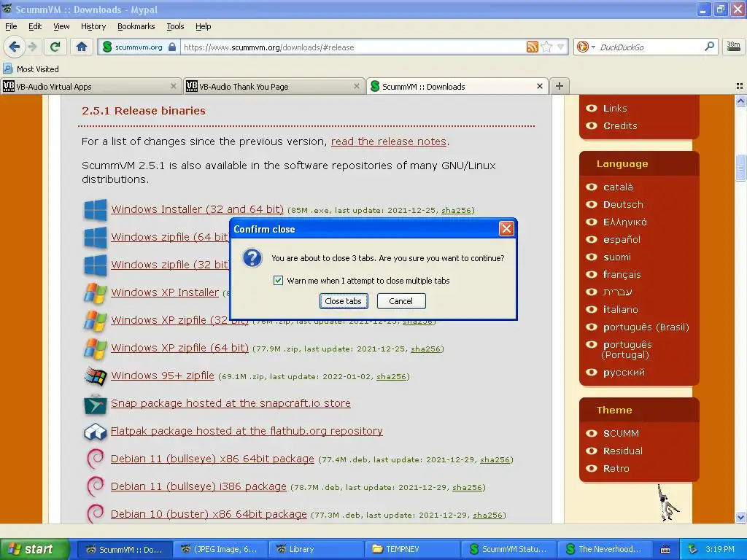Click scrollbar up arrow of the page
747x560 pixels.
point(740,101)
